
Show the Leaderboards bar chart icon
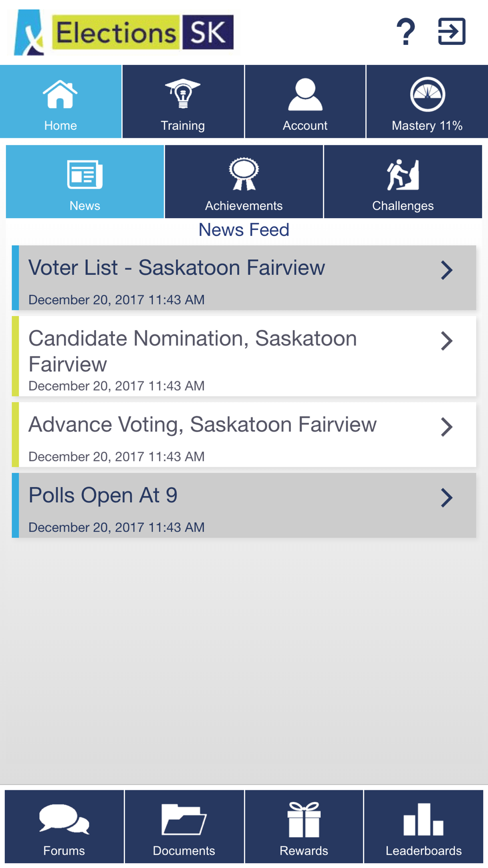[x=424, y=819]
